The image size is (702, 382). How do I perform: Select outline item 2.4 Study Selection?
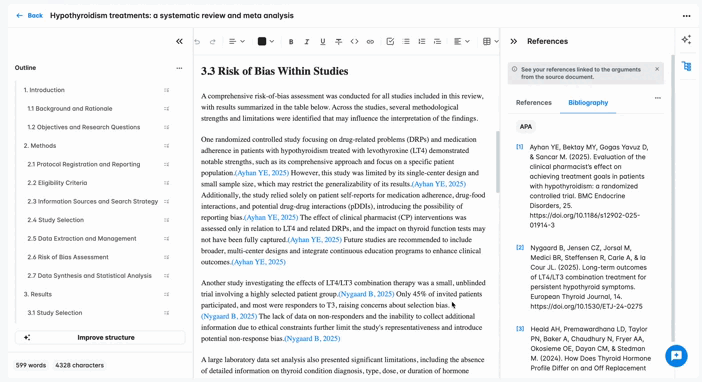click(56, 220)
